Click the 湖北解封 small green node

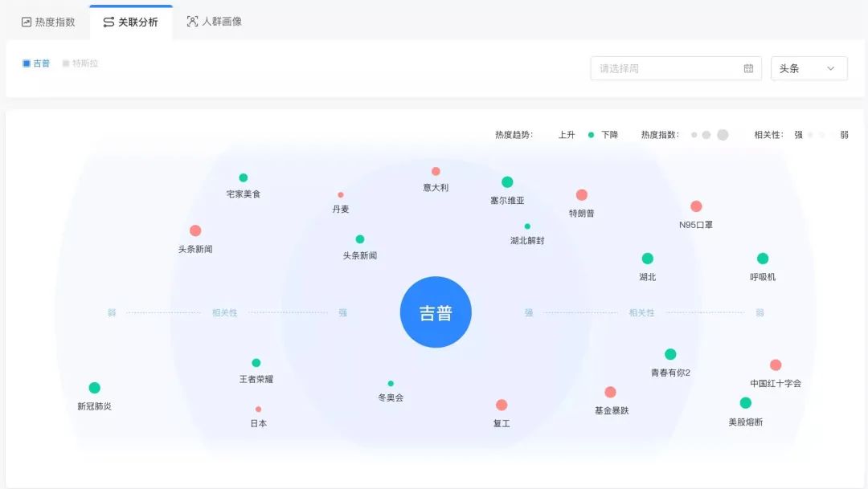(x=527, y=226)
